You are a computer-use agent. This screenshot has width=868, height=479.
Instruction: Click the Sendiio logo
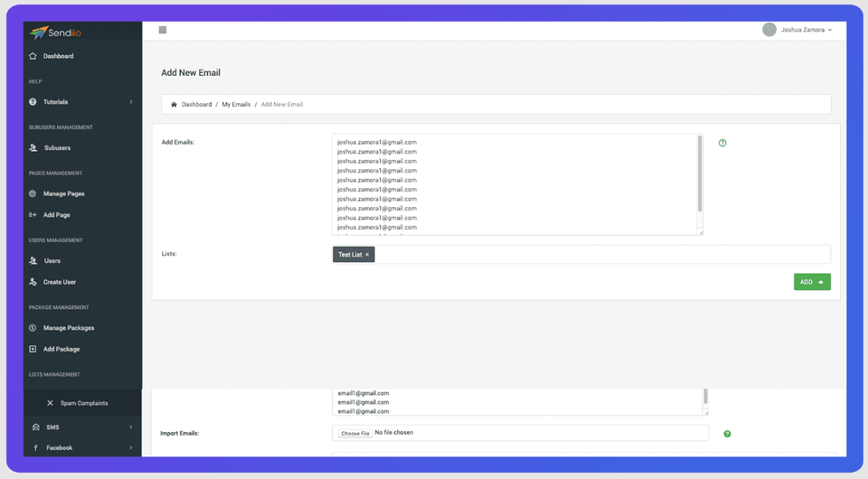pos(55,33)
